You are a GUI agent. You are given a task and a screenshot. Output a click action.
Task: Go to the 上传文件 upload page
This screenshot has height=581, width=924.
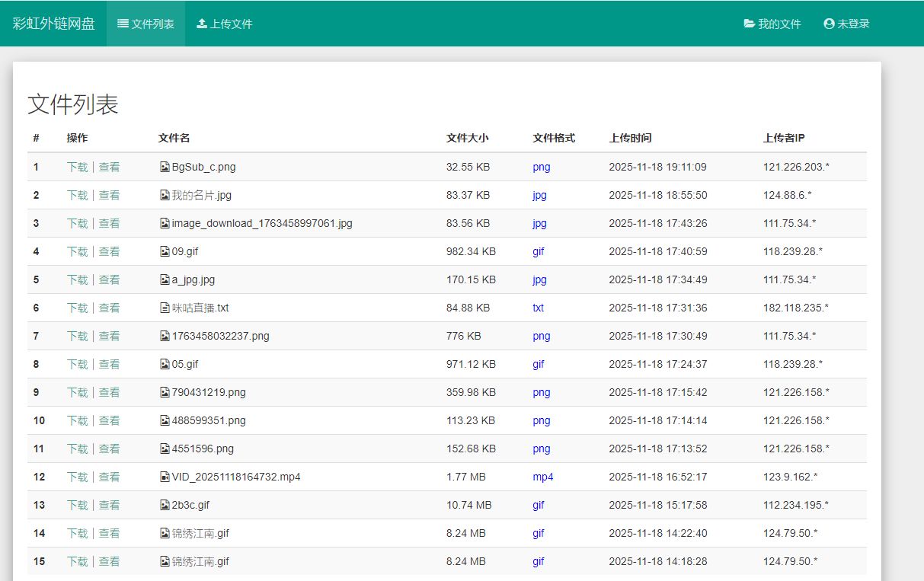point(224,24)
